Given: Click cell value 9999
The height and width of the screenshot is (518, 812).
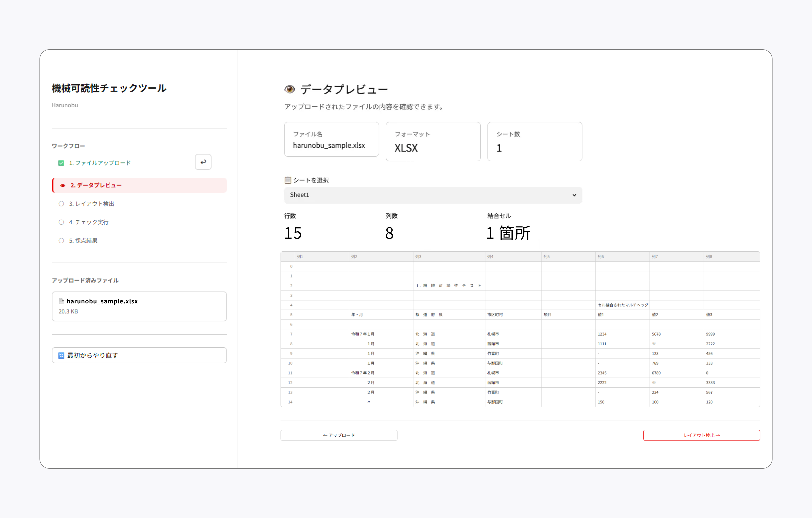Looking at the screenshot, I should pos(732,334).
